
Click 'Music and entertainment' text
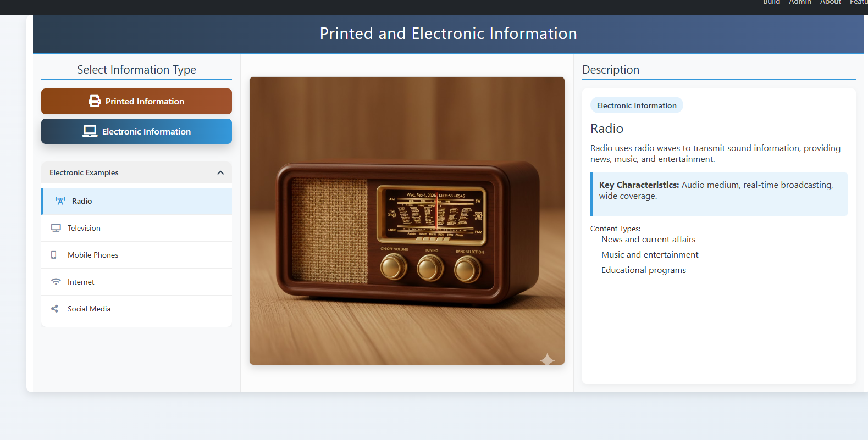tap(650, 255)
